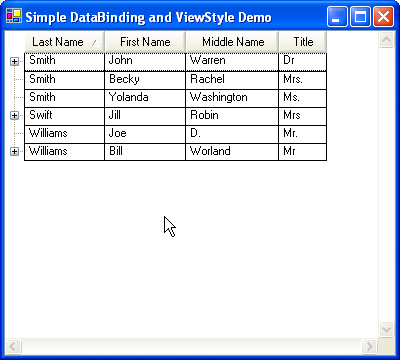400x360 pixels.
Task: Select 'Williams' in Bill's row
Action: 65,152
